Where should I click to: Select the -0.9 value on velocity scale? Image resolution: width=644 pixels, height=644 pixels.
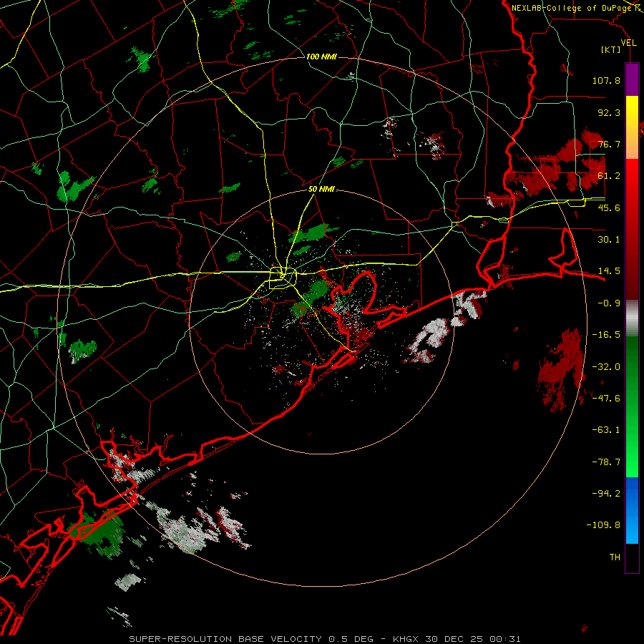[609, 303]
